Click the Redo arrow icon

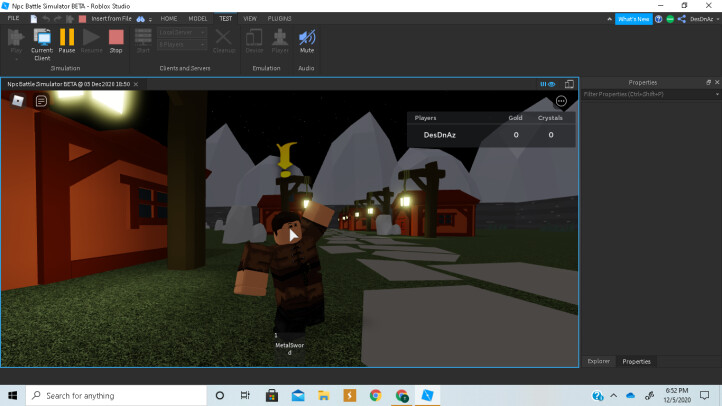pyautogui.click(x=58, y=19)
